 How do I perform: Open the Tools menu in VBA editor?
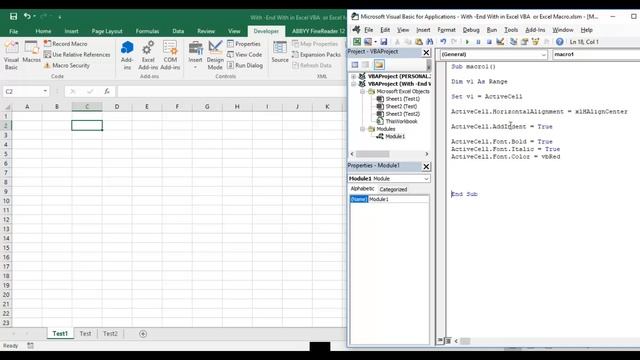(x=511, y=30)
